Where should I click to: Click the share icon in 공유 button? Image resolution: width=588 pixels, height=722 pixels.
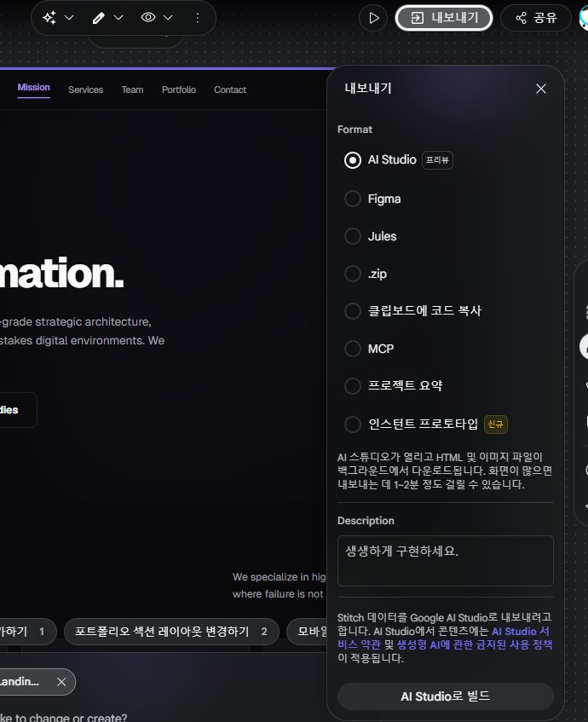click(x=521, y=18)
